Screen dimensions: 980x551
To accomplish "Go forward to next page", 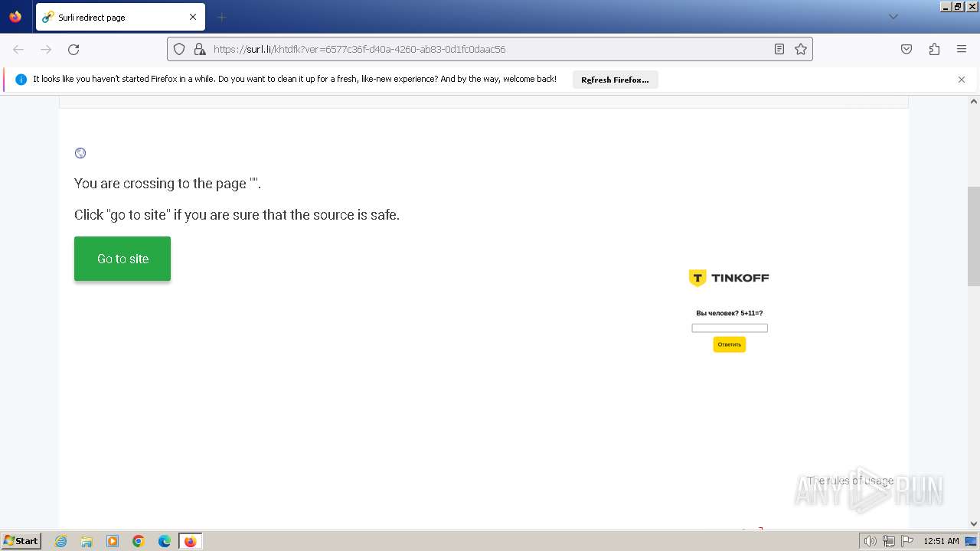I will 46,49.
